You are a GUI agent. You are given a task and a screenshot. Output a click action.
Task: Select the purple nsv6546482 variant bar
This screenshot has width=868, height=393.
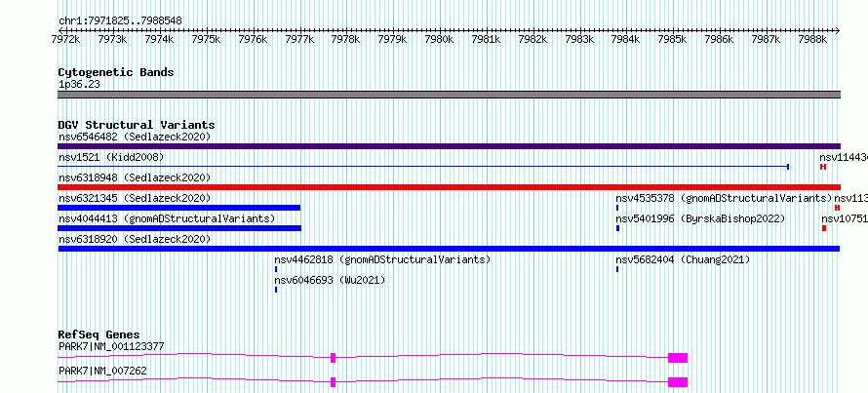click(x=449, y=146)
